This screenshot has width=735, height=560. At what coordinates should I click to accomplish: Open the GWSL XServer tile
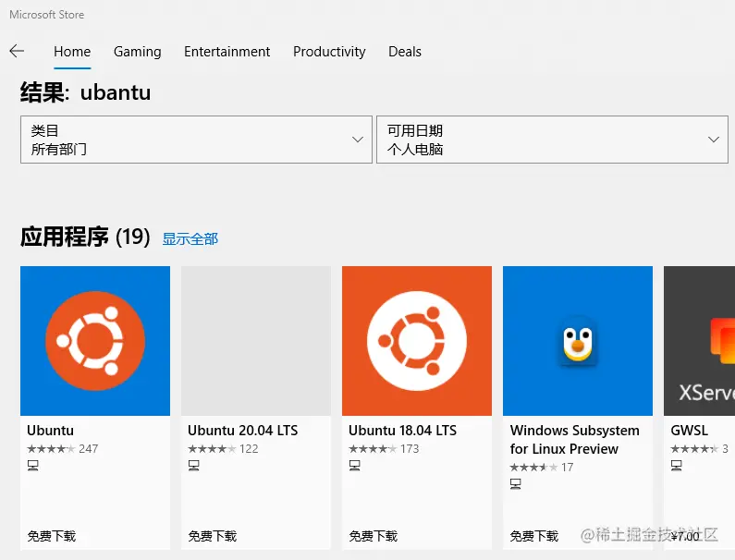pos(699,341)
